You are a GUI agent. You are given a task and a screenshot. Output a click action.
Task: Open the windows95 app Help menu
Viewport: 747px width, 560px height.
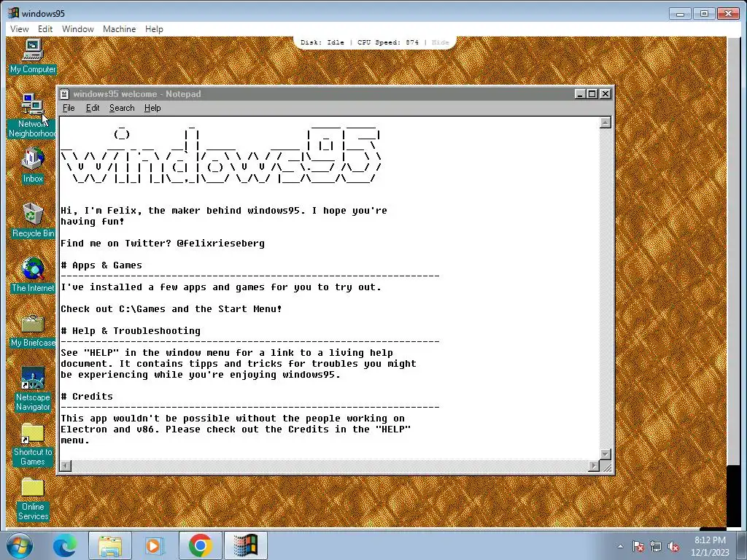(x=154, y=29)
